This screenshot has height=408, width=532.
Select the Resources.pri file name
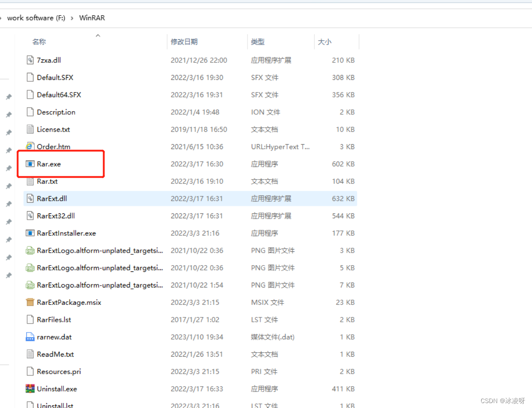tap(59, 372)
